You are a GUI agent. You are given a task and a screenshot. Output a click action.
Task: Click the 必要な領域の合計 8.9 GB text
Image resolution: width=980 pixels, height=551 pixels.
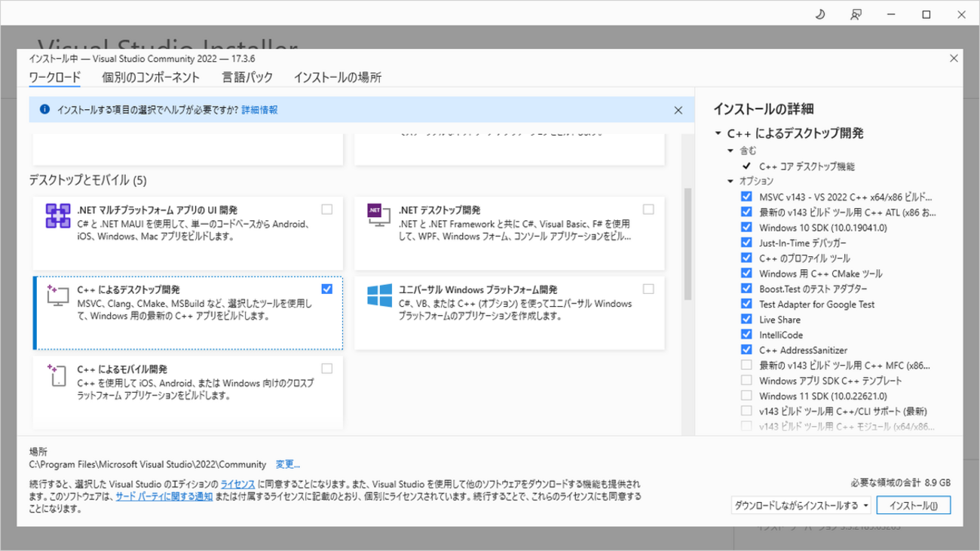pos(901,482)
